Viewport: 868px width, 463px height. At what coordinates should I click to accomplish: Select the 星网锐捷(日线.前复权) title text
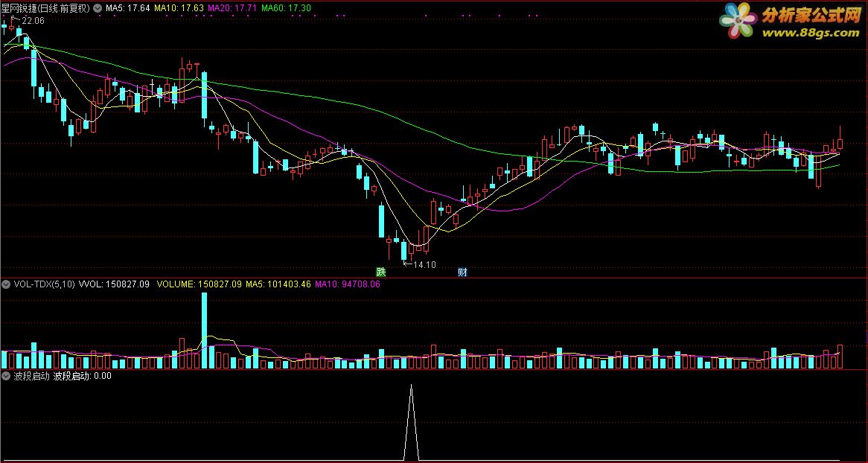(47, 8)
